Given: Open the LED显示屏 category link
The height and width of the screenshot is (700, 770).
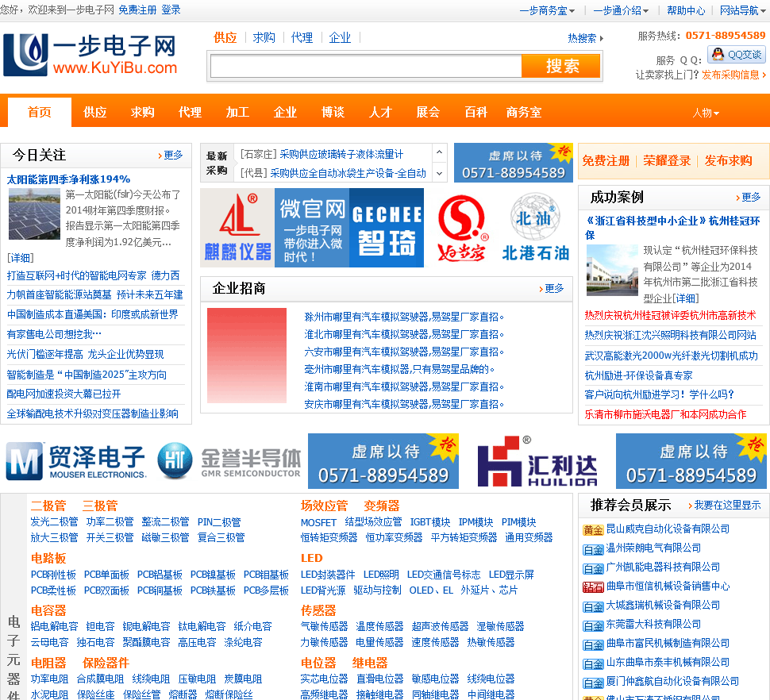Looking at the screenshot, I should [x=511, y=575].
